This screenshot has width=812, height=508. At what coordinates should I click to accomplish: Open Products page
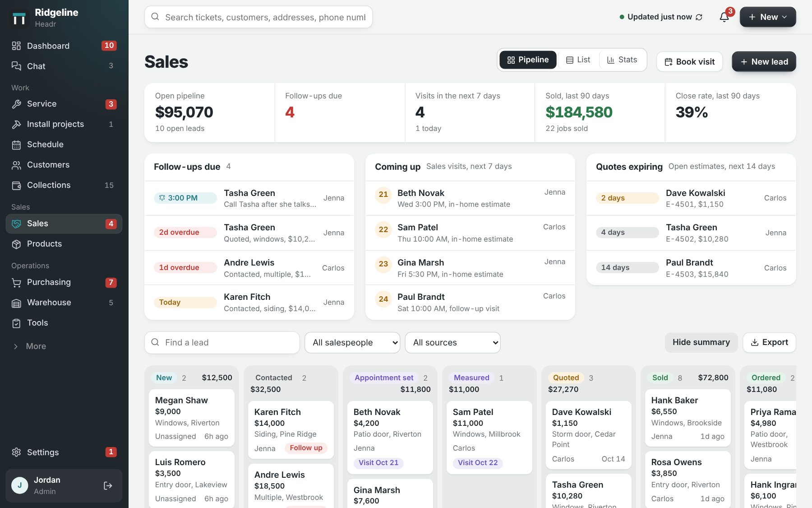(64, 244)
